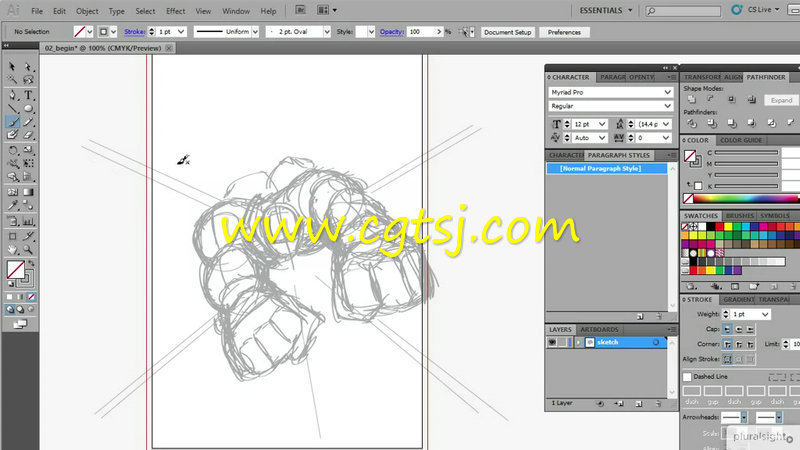
Task: Select Round Cap option in Stroke panel
Action: point(739,330)
